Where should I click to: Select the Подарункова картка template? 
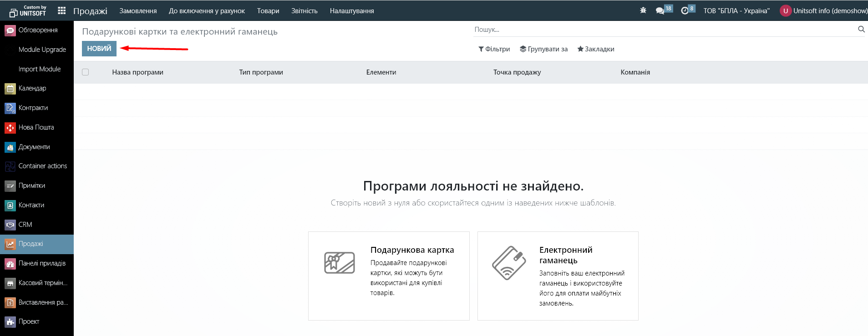pos(389,276)
